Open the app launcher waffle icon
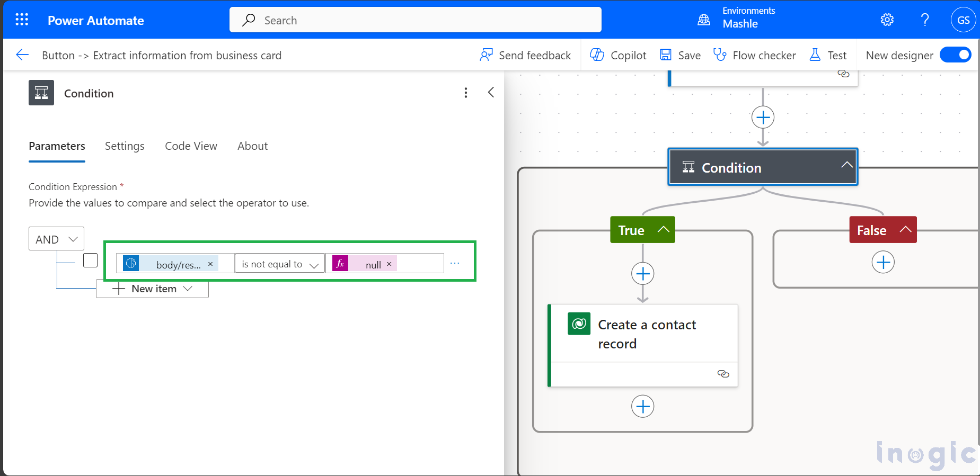The width and height of the screenshot is (980, 476). pos(22,20)
